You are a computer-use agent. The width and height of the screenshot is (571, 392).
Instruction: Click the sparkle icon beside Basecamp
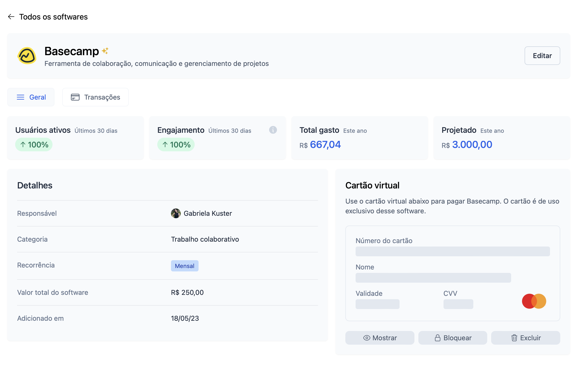pyautogui.click(x=105, y=51)
